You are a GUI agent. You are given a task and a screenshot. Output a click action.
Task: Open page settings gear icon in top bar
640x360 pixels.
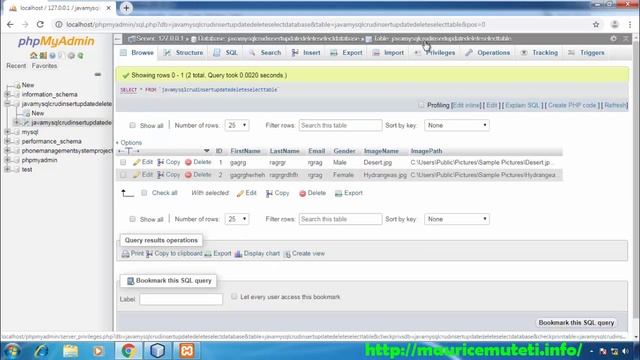(613, 38)
